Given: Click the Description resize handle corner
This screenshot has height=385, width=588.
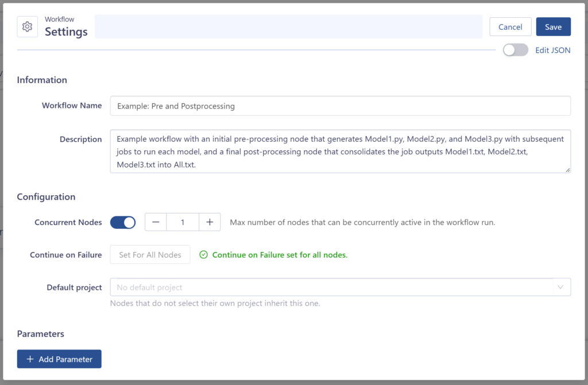Looking at the screenshot, I should 568,170.
